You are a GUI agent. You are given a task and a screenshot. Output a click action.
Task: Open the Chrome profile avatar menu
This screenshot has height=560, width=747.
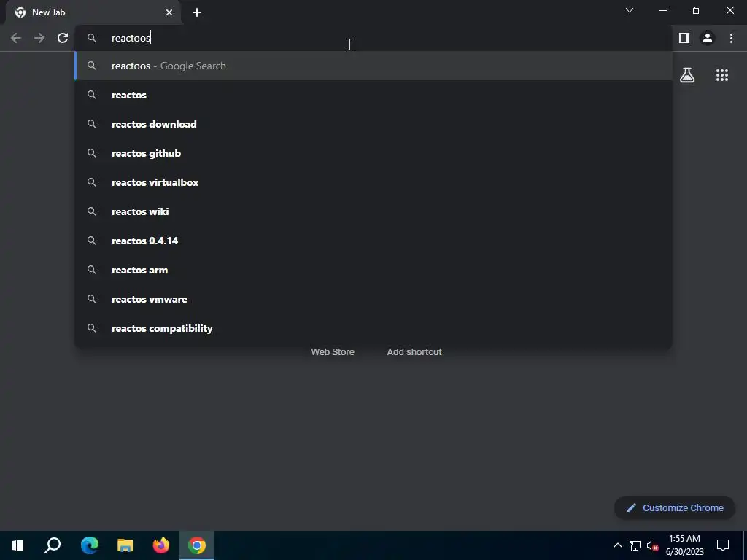click(x=708, y=38)
